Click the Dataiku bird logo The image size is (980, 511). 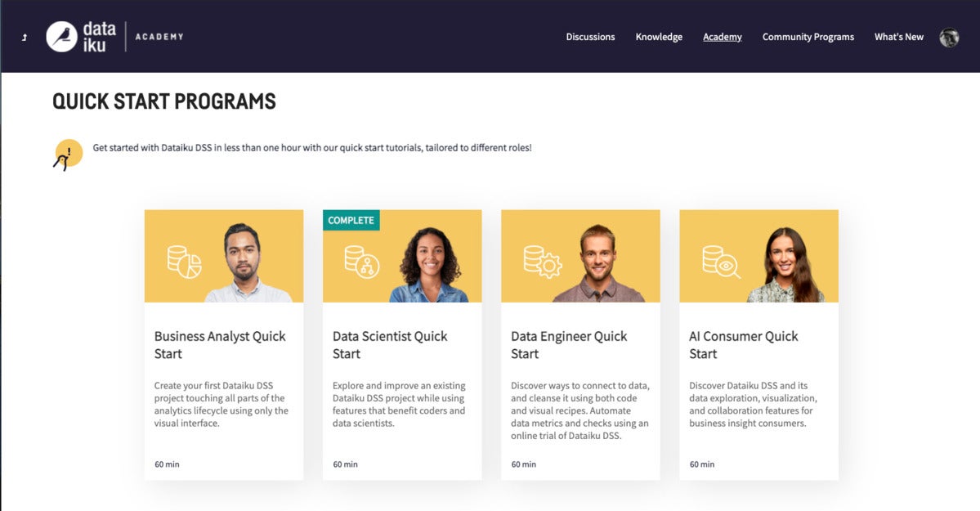click(62, 37)
